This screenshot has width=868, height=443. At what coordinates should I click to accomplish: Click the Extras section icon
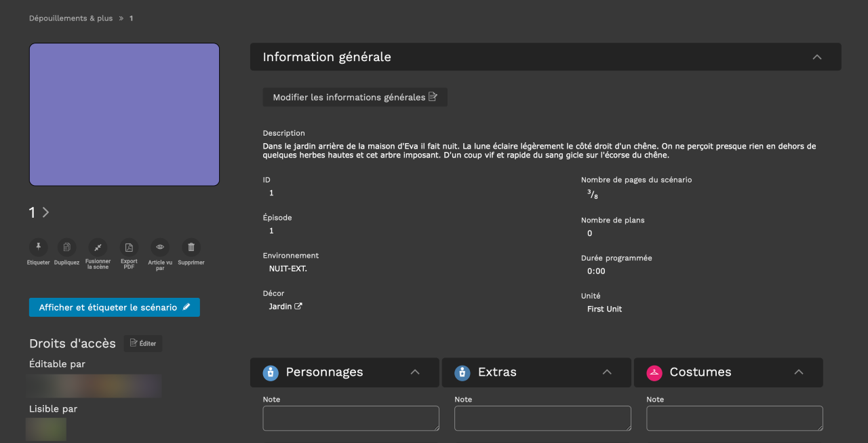pos(462,372)
